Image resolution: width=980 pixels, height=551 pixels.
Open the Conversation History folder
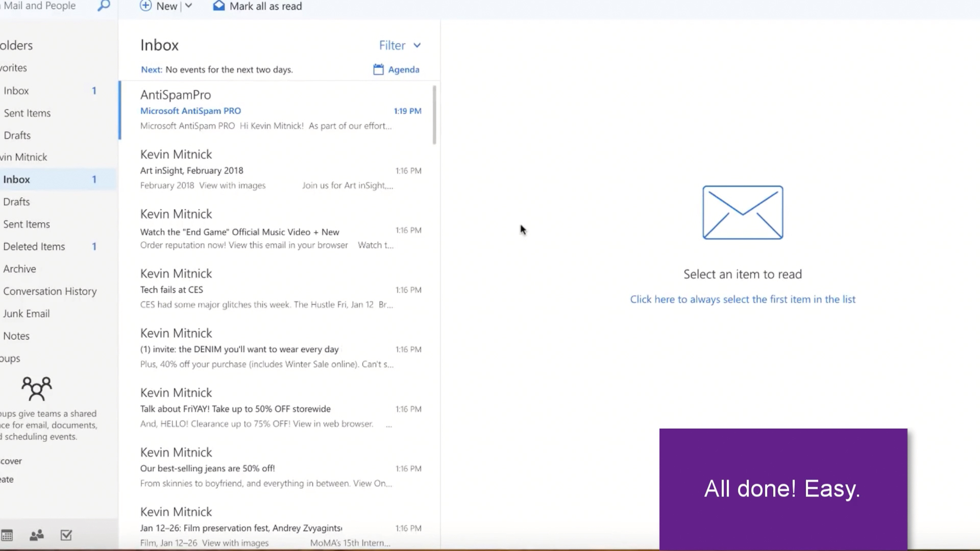pos(50,291)
